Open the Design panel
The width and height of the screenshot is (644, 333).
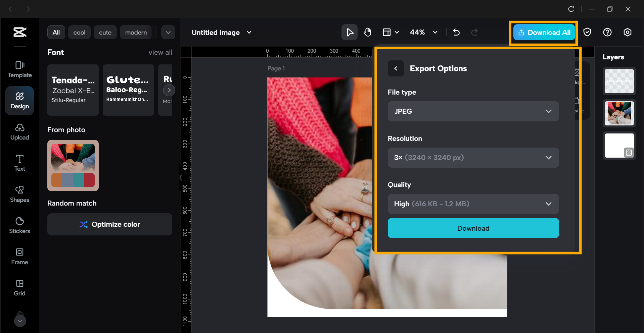point(20,101)
